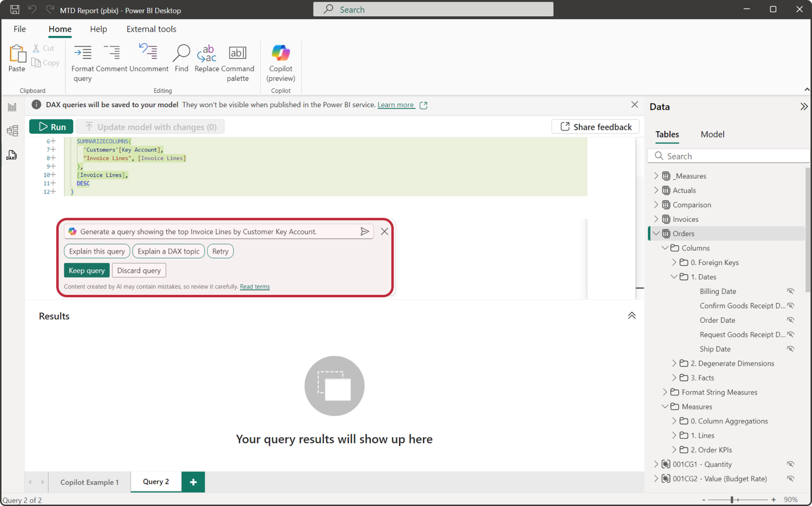Switch to Model view in the left sidebar
The height and width of the screenshot is (506, 812).
click(12, 131)
